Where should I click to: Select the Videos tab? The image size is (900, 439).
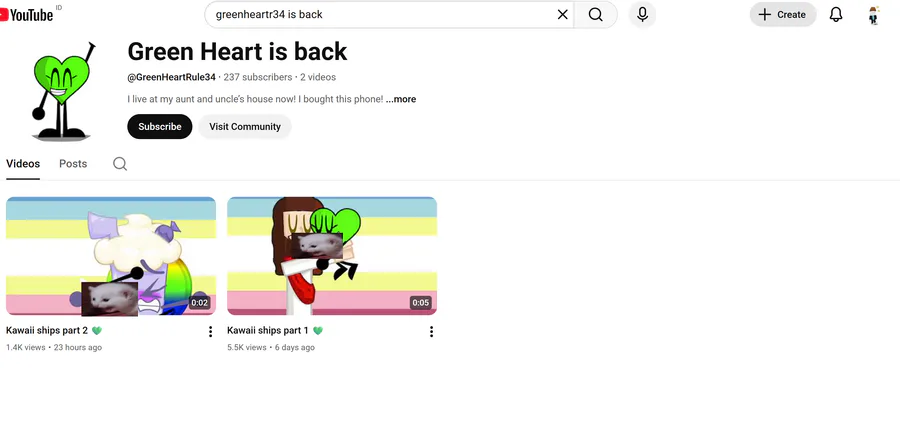23,164
